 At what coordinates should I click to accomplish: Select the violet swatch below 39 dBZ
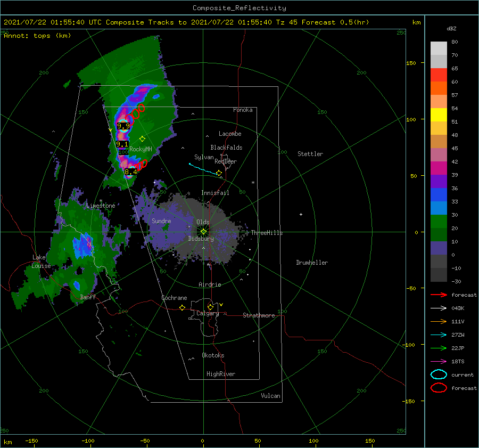click(x=439, y=181)
